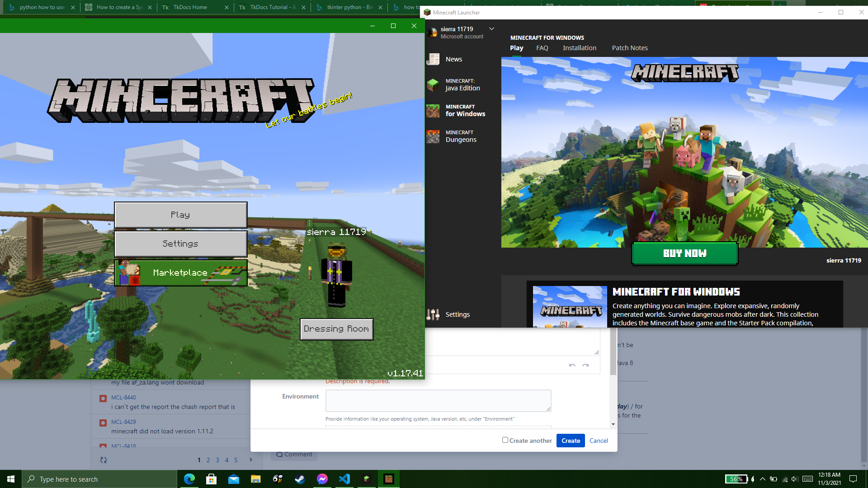Click the green BUY NOW button
868x488 pixels.
(684, 253)
